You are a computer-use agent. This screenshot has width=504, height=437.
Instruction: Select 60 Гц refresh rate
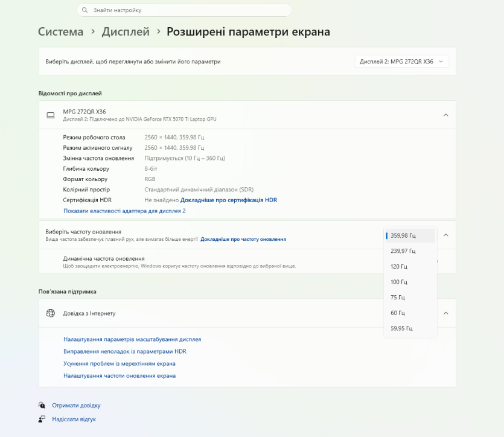(x=410, y=313)
